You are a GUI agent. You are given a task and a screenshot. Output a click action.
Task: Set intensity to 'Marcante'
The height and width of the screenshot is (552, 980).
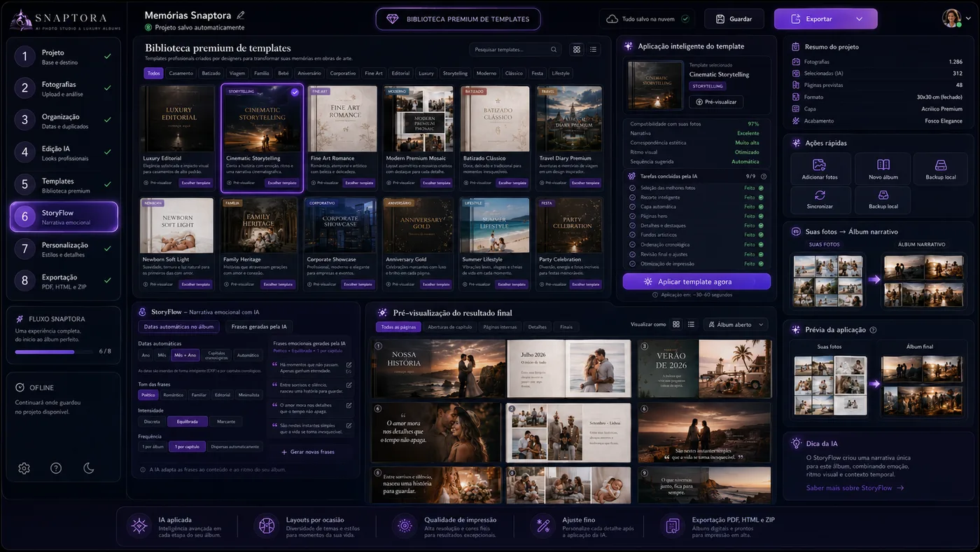click(226, 422)
